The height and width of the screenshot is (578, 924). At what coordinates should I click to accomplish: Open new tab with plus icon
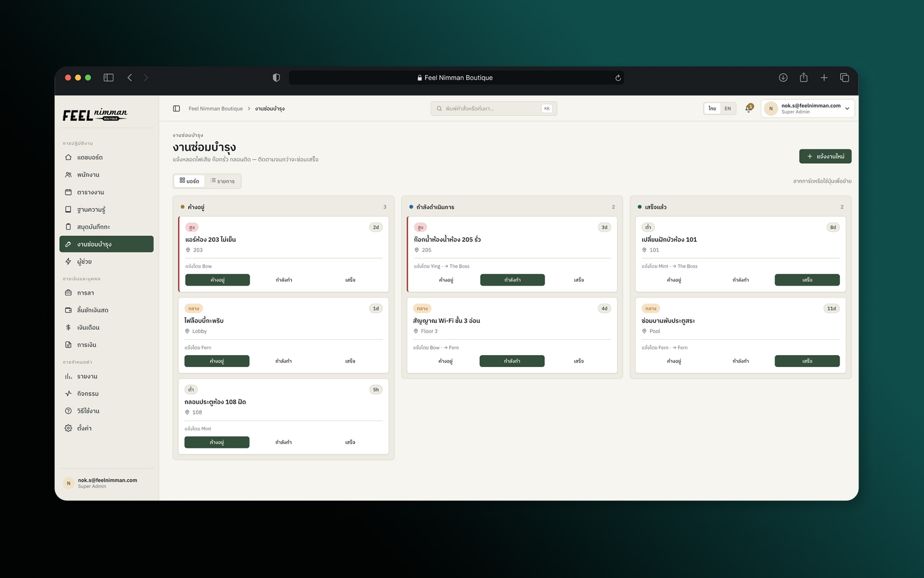824,78
